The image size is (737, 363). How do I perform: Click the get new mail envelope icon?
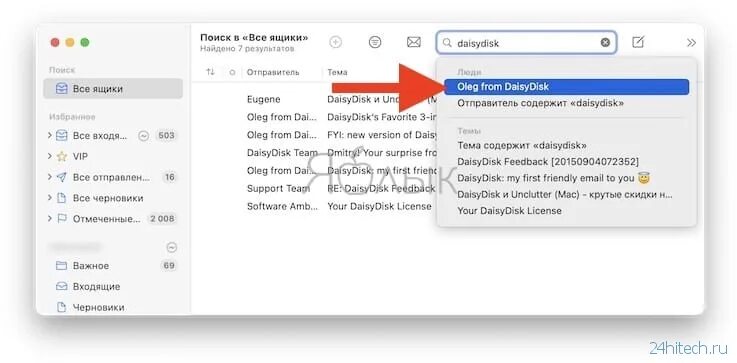click(414, 42)
